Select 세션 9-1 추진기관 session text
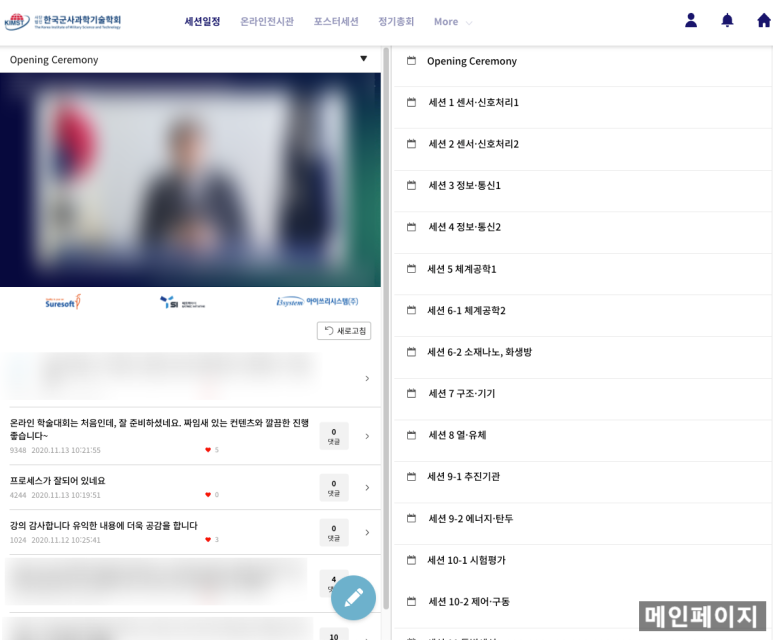773x640 pixels. pyautogui.click(x=463, y=477)
